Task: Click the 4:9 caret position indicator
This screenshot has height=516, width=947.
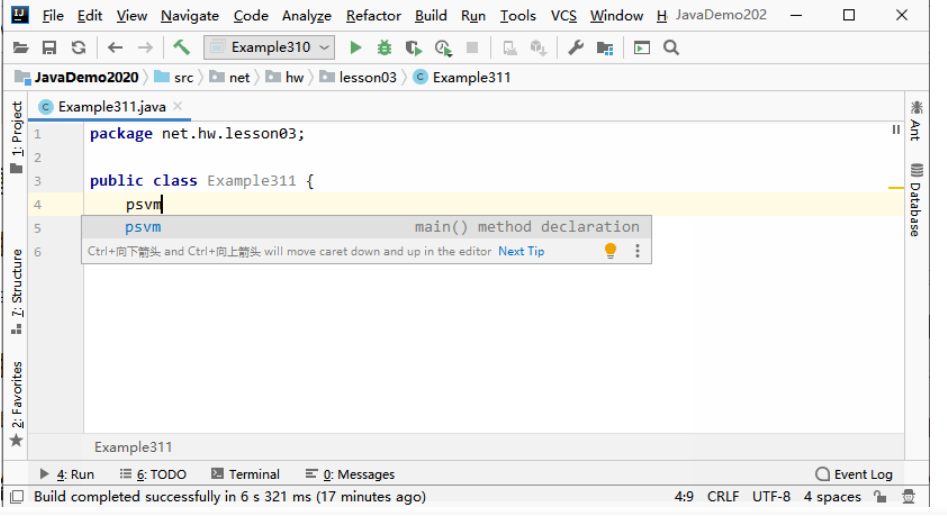Action: (684, 497)
